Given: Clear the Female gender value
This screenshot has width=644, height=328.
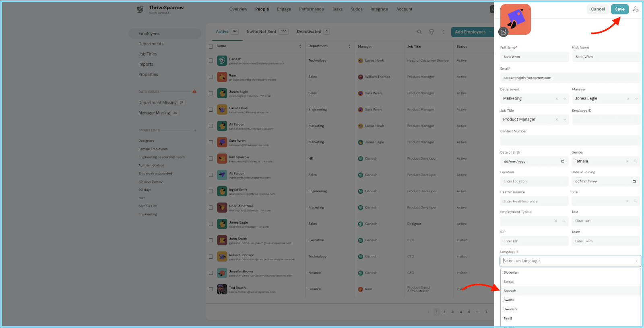Looking at the screenshot, I should click(627, 161).
